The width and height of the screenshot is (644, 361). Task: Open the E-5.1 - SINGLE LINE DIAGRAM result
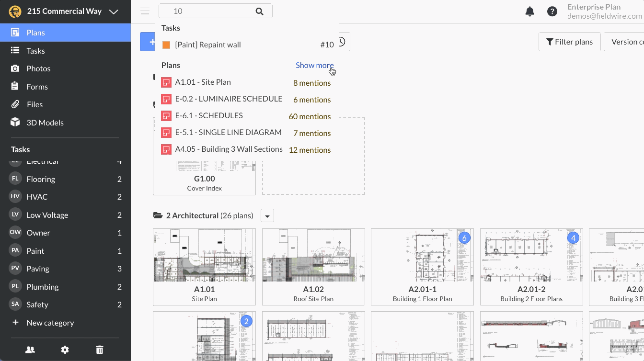[248, 133]
